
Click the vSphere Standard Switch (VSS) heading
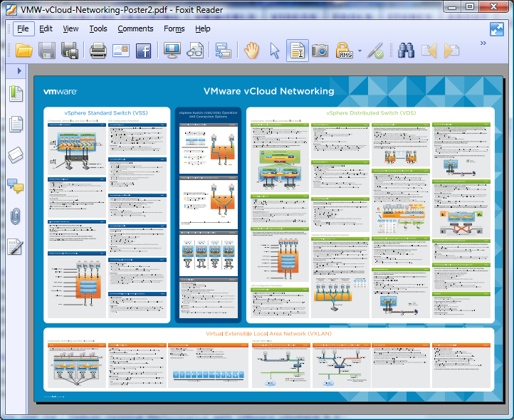106,112
